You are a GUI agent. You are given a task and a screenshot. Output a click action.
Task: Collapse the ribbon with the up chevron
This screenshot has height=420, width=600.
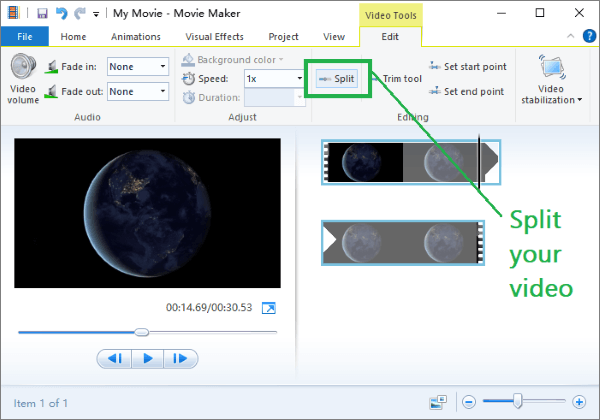click(x=571, y=36)
